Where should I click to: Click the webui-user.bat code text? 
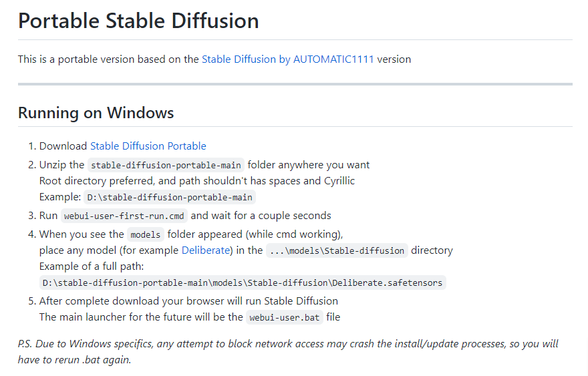[x=284, y=317]
